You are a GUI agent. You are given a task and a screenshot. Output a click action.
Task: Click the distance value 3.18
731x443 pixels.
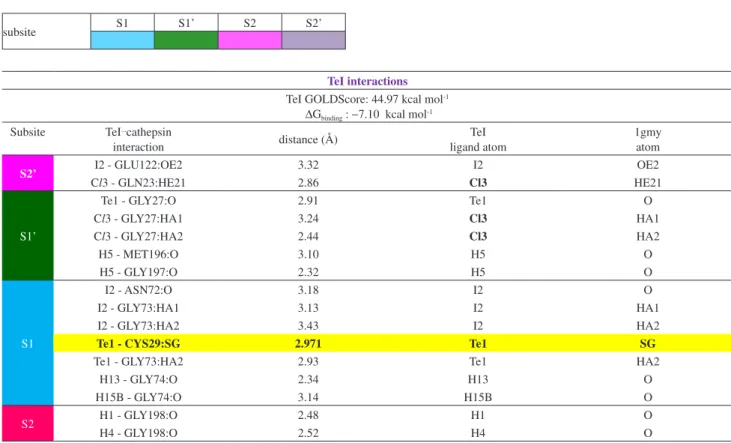308,290
